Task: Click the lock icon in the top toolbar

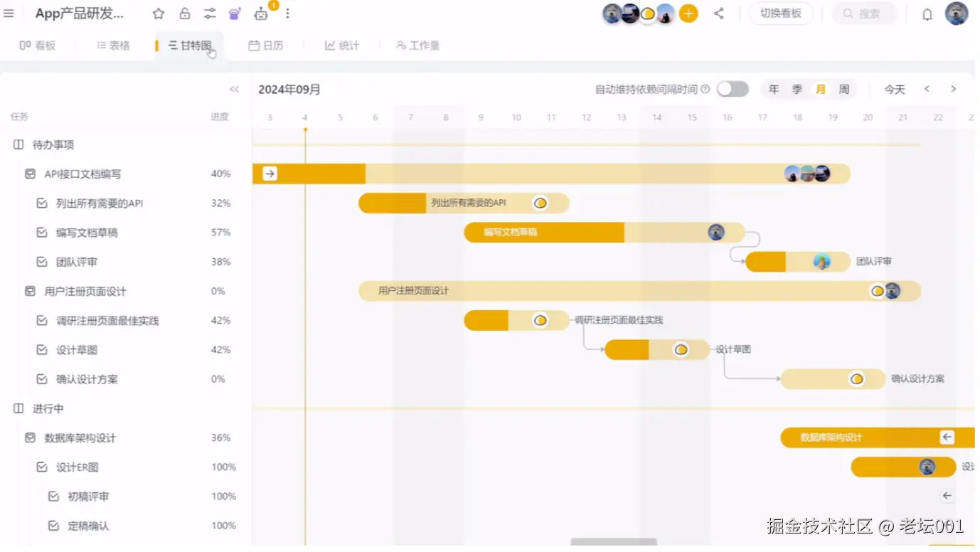Action: pyautogui.click(x=183, y=13)
